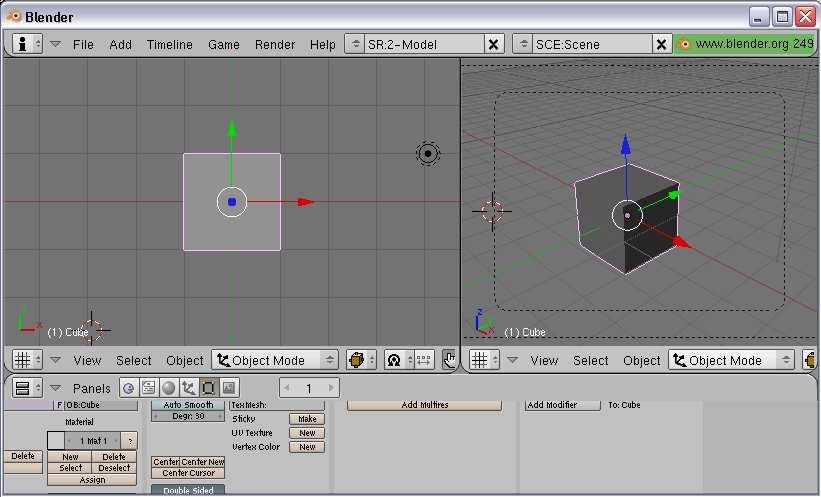Click the current frame number field
Viewport: 821px width, 497px height.
[x=309, y=388]
